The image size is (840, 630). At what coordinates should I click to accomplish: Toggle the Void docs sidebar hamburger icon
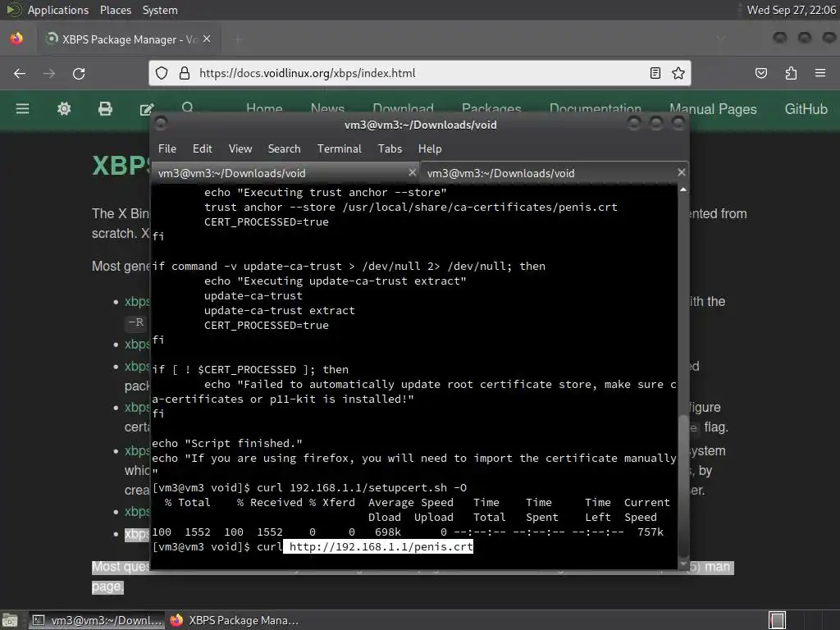click(22, 109)
